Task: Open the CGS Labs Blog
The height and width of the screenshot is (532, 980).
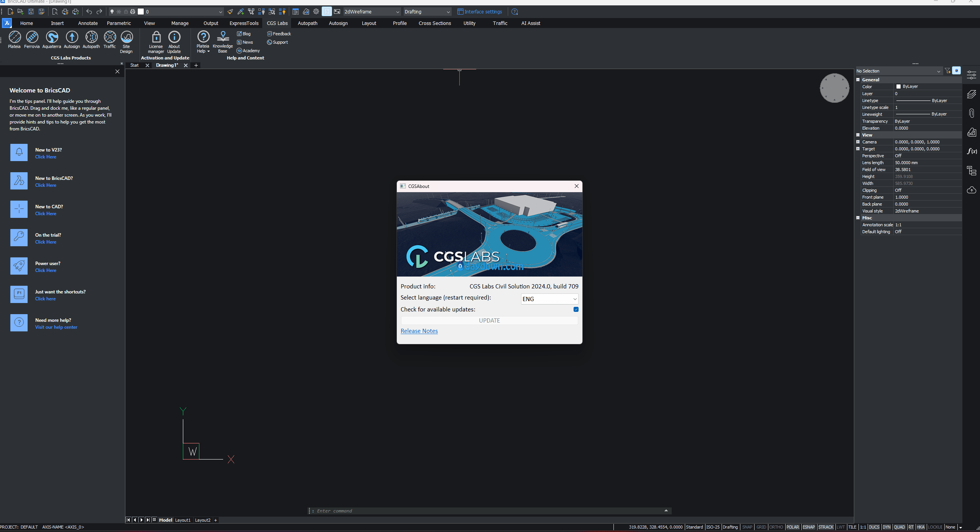Action: click(x=244, y=34)
